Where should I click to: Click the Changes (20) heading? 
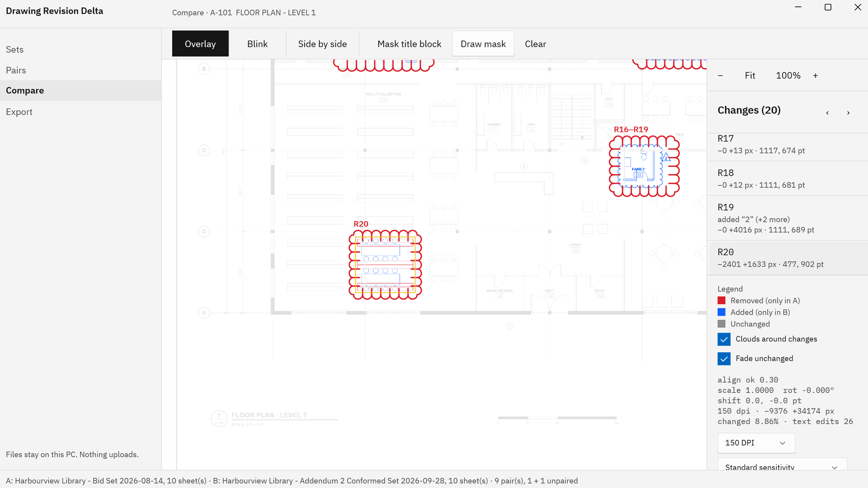point(749,110)
